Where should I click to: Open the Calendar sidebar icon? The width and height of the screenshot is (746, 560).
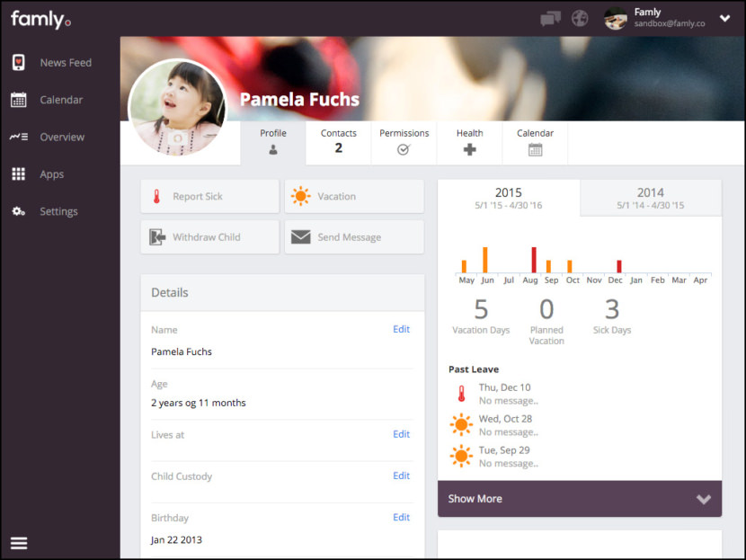click(x=19, y=100)
